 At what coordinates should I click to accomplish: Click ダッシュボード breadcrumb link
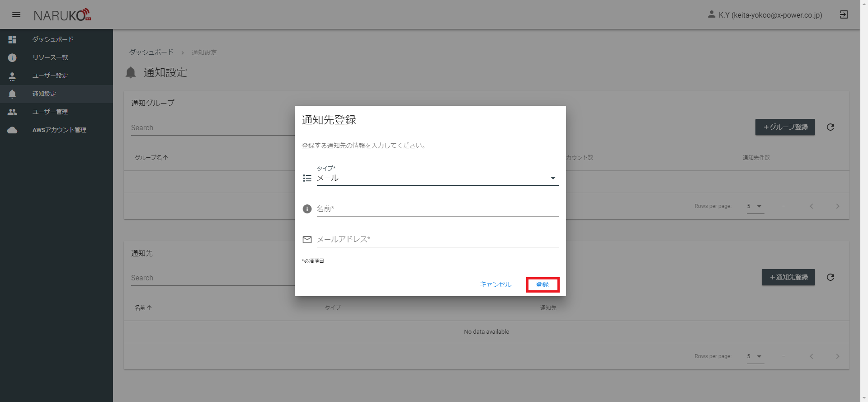coord(151,52)
